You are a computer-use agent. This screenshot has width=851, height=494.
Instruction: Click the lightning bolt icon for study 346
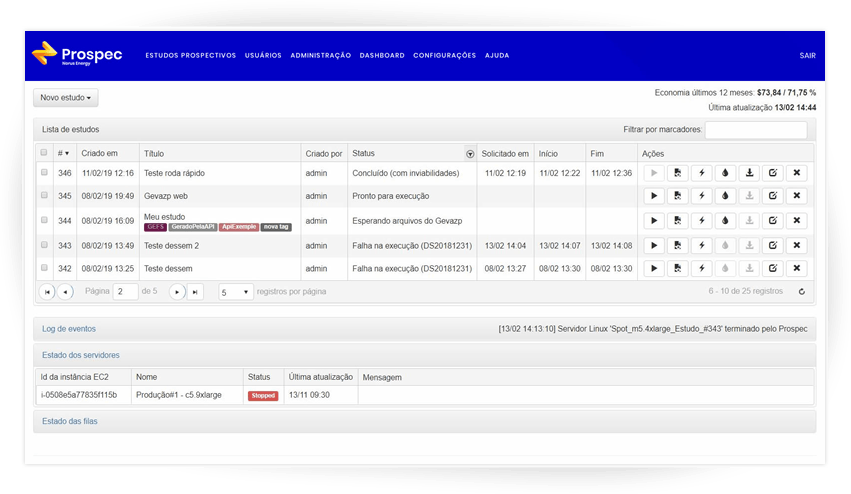click(701, 173)
